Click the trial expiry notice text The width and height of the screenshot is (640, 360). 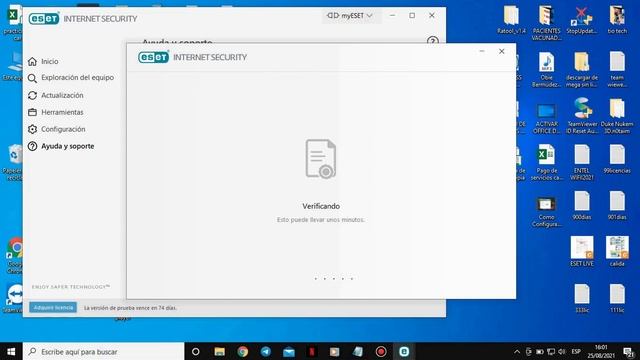point(130,308)
